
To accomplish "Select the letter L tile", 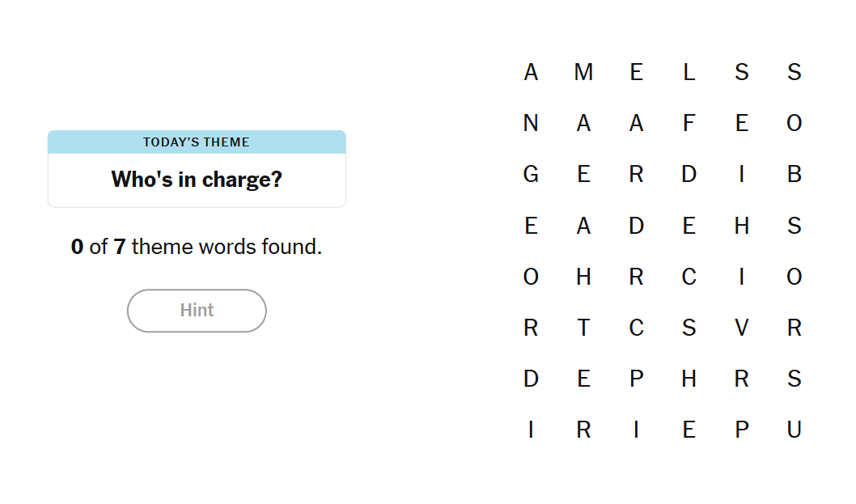I will pyautogui.click(x=689, y=73).
